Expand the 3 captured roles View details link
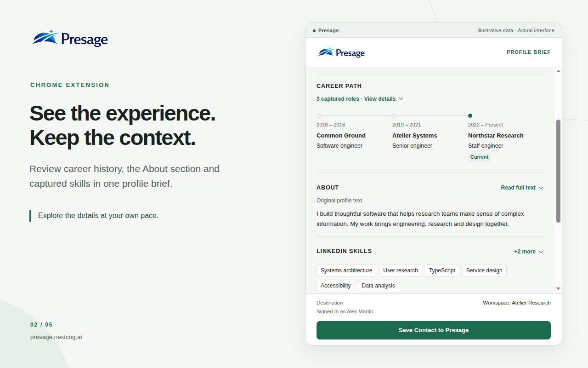Image resolution: width=588 pixels, height=368 pixels. 360,99
